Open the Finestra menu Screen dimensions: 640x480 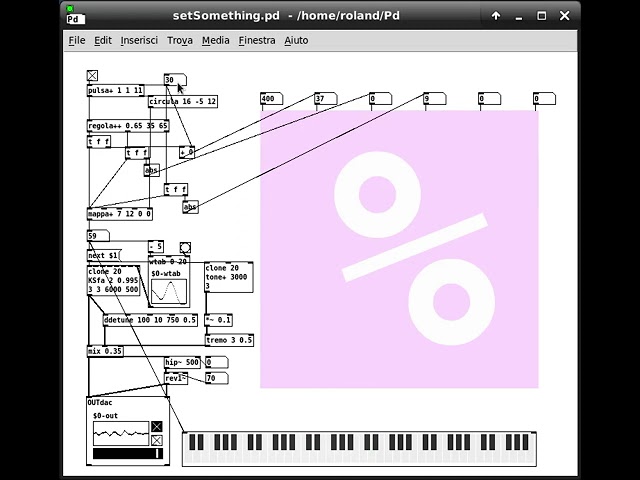click(257, 40)
